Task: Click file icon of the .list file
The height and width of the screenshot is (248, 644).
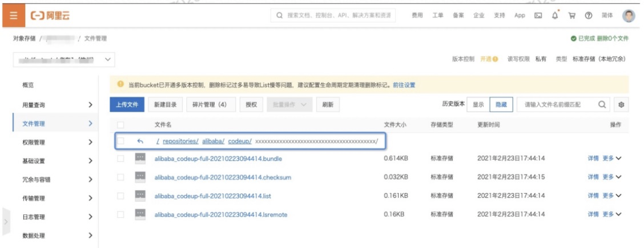Action: click(x=140, y=196)
